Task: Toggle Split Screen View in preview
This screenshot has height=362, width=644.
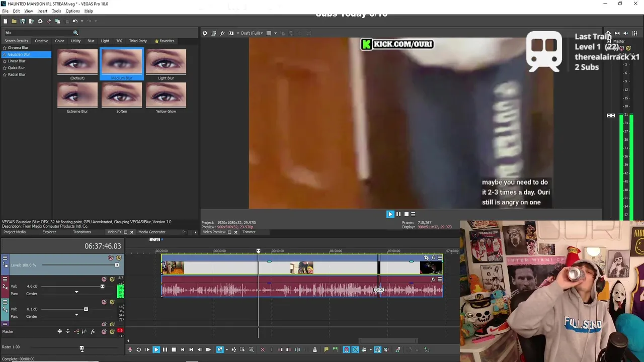Action: [231, 33]
